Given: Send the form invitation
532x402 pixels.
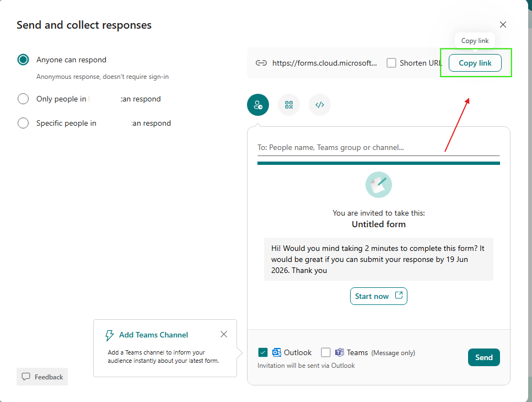Looking at the screenshot, I should [x=484, y=357].
